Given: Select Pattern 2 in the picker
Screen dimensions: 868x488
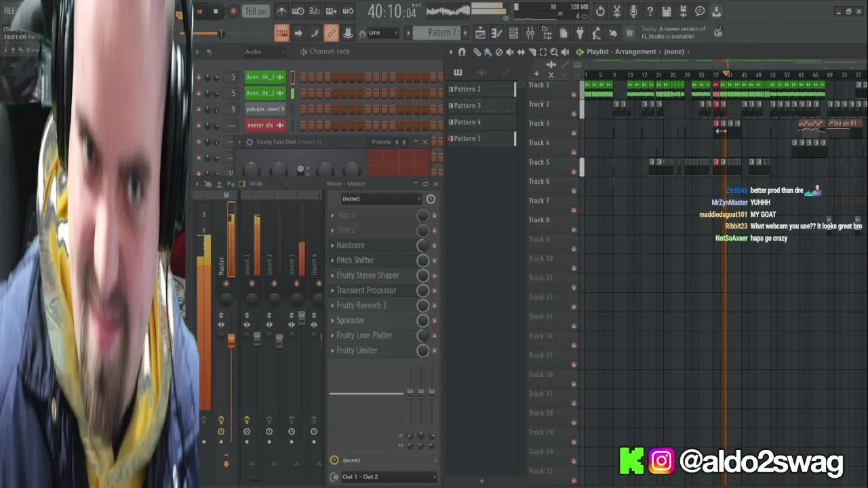Looking at the screenshot, I should (x=481, y=89).
